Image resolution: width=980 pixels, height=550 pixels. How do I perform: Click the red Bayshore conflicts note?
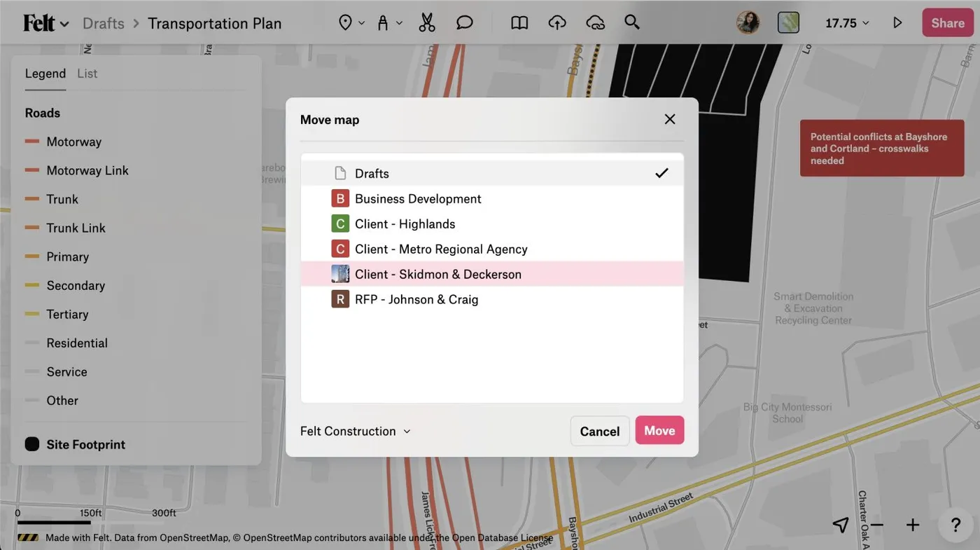click(882, 149)
